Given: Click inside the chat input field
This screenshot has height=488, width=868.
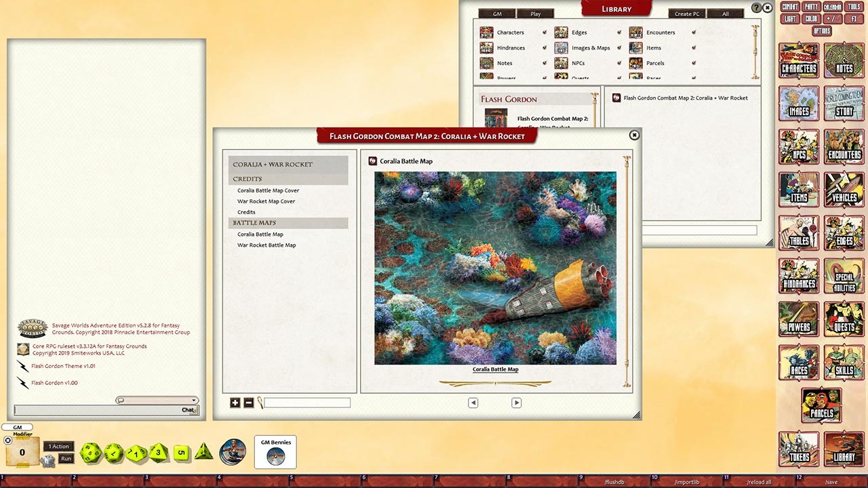Looking at the screenshot, I should point(102,409).
